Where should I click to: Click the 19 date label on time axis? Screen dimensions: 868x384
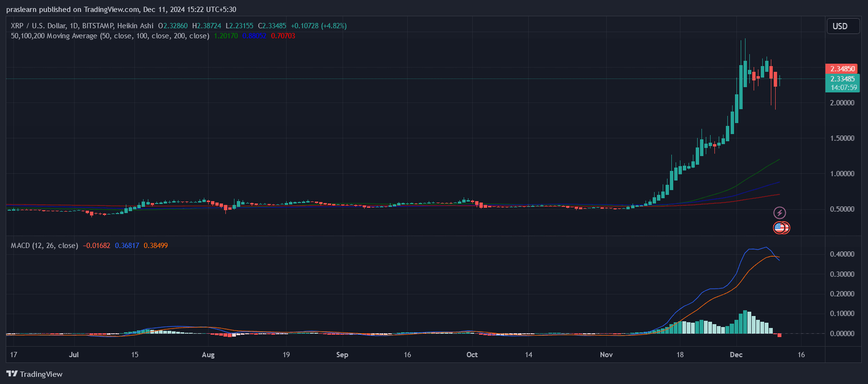286,355
